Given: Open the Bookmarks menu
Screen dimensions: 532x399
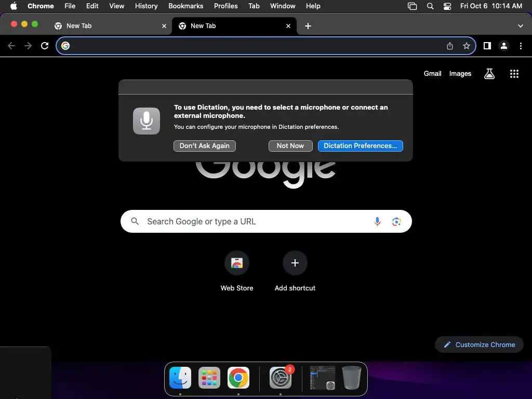Looking at the screenshot, I should pyautogui.click(x=186, y=6).
